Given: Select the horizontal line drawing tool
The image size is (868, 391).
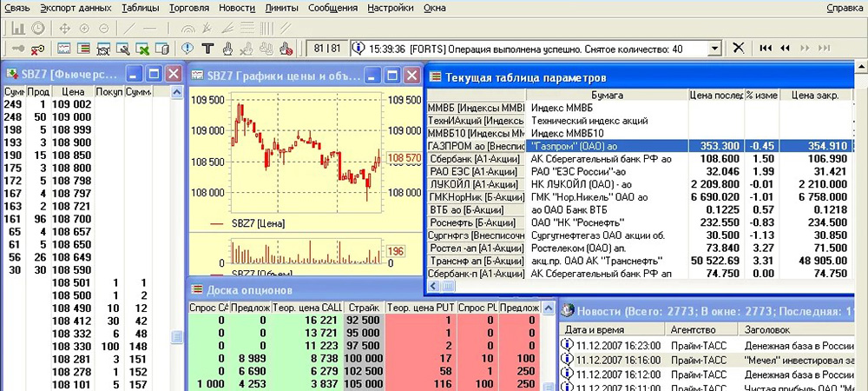Looking at the screenshot, I should [149, 28].
